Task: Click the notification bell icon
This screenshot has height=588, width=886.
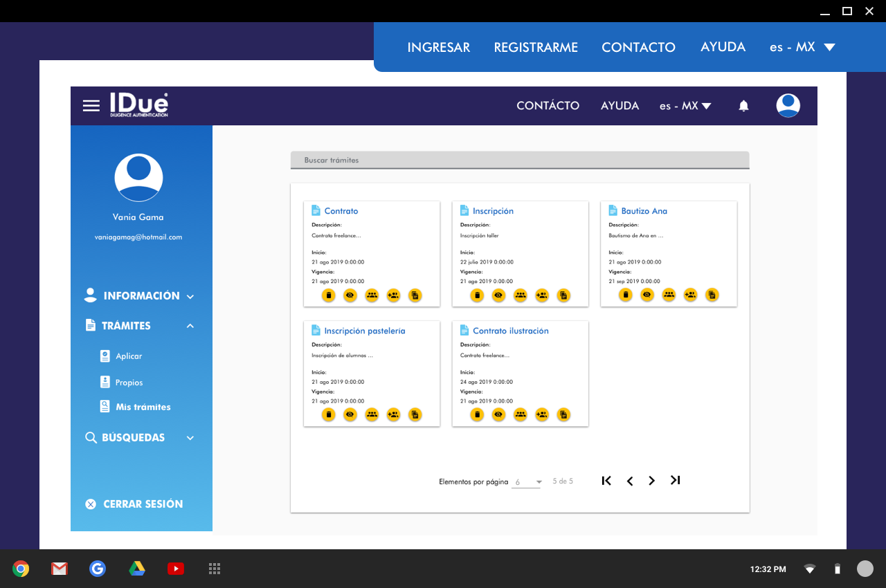Action: point(743,106)
